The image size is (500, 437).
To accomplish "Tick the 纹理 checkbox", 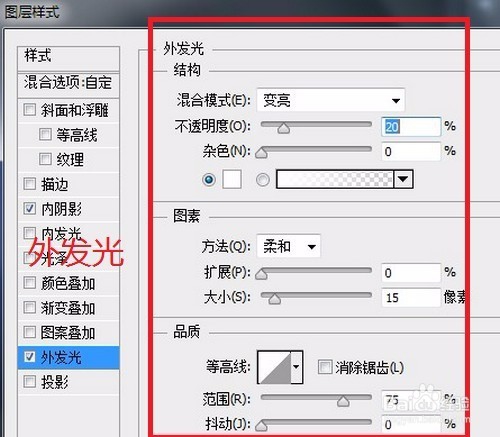I will (x=45, y=159).
